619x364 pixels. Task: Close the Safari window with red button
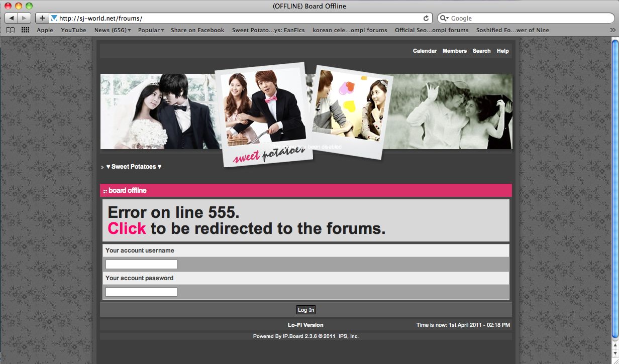(8, 6)
